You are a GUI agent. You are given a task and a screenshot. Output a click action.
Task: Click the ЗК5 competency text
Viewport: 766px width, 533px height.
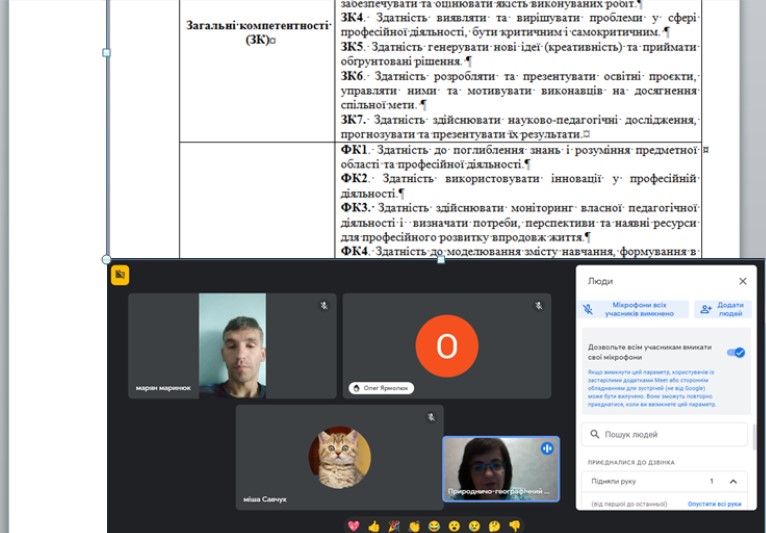click(x=518, y=54)
